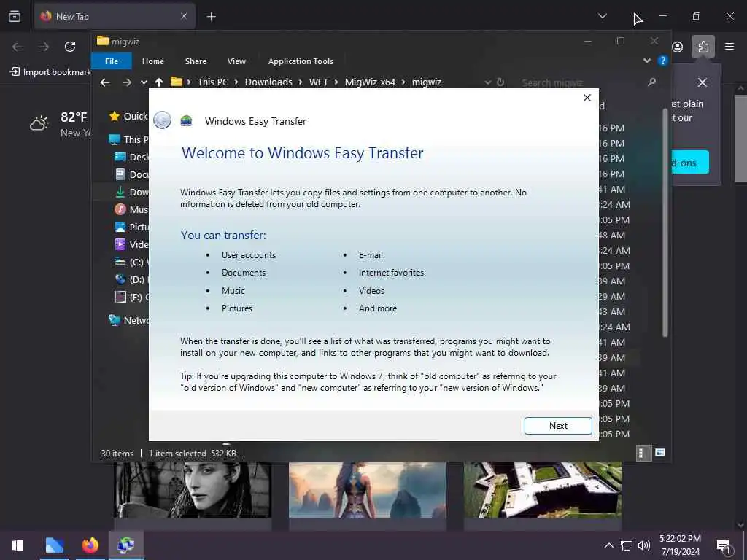The width and height of the screenshot is (747, 560).
Task: Click the cyan add-ons button in Firefox
Action: pyautogui.click(x=690, y=163)
